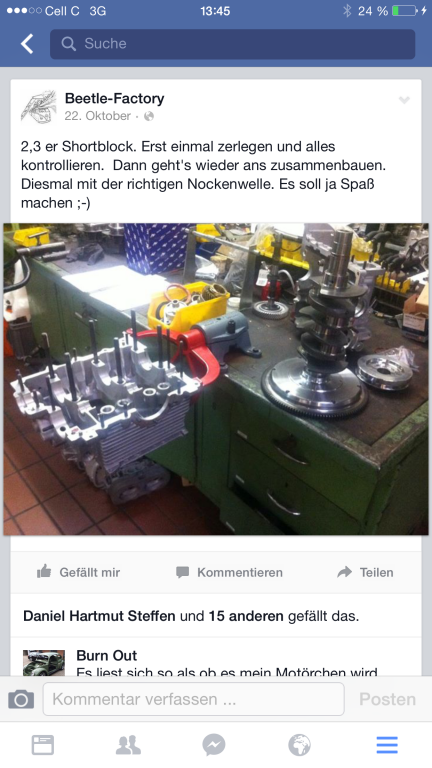The width and height of the screenshot is (432, 768).
Task: Tap the search magnifier icon
Action: tap(69, 44)
